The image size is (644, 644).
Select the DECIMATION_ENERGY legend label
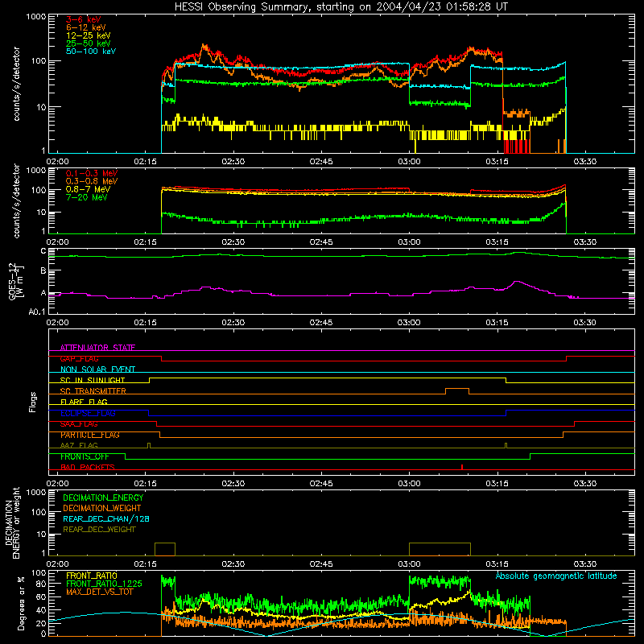pyautogui.click(x=103, y=497)
